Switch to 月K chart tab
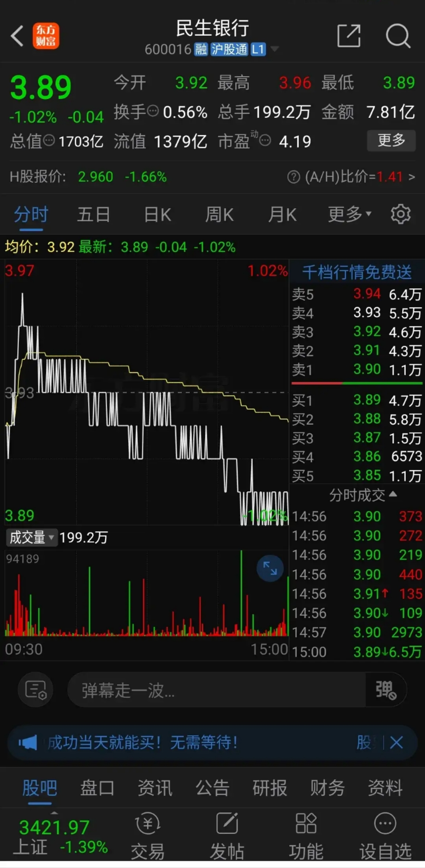425x868 pixels. tap(282, 215)
